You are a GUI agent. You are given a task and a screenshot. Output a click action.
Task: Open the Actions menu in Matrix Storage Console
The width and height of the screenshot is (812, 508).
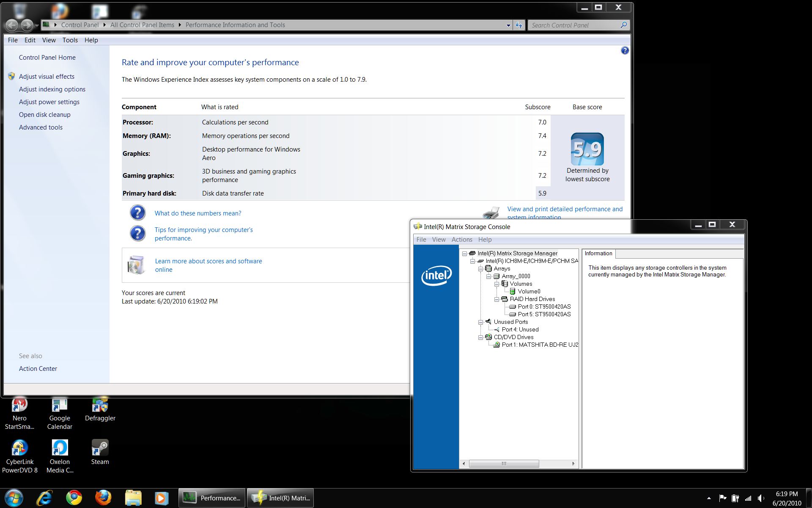pyautogui.click(x=462, y=240)
